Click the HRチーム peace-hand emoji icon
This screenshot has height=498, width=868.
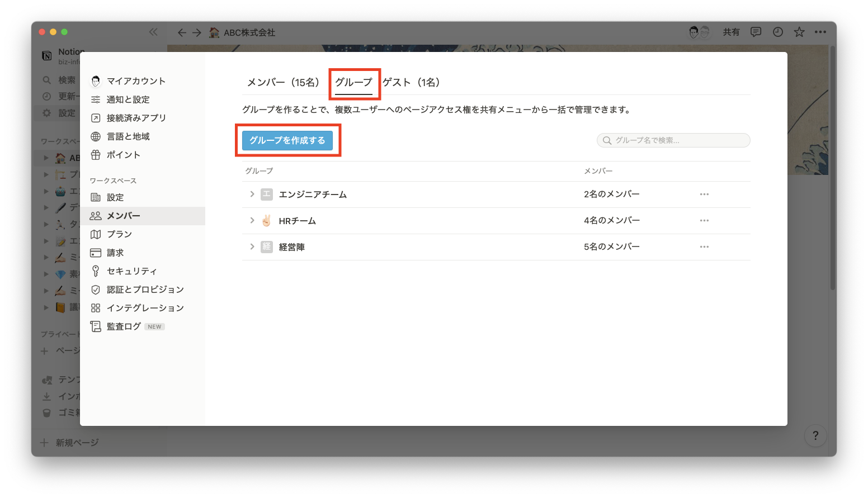pos(267,220)
